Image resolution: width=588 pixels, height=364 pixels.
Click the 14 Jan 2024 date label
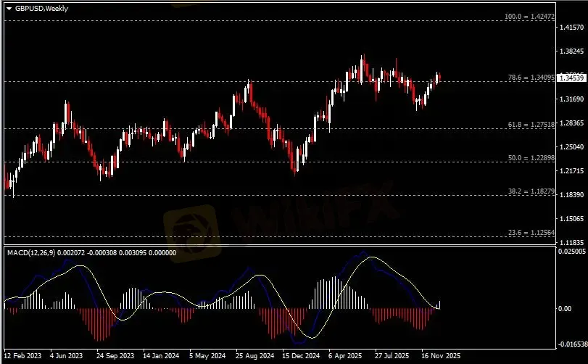[161, 355]
